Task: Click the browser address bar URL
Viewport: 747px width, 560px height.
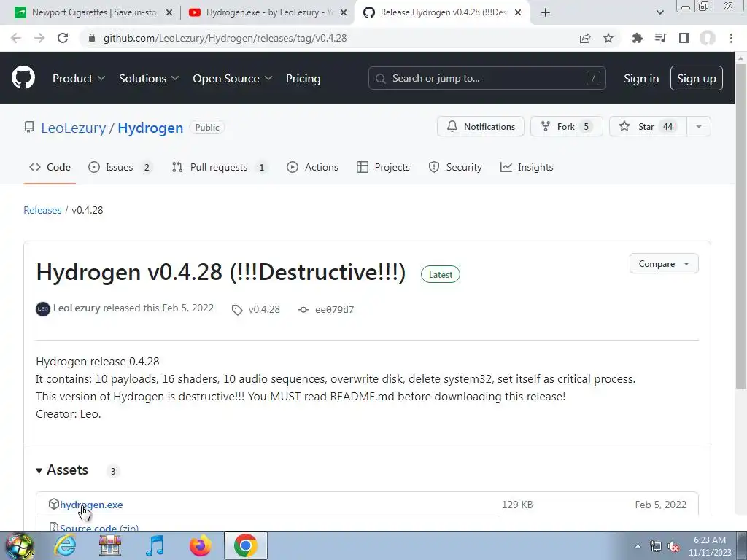Action: pyautogui.click(x=225, y=38)
